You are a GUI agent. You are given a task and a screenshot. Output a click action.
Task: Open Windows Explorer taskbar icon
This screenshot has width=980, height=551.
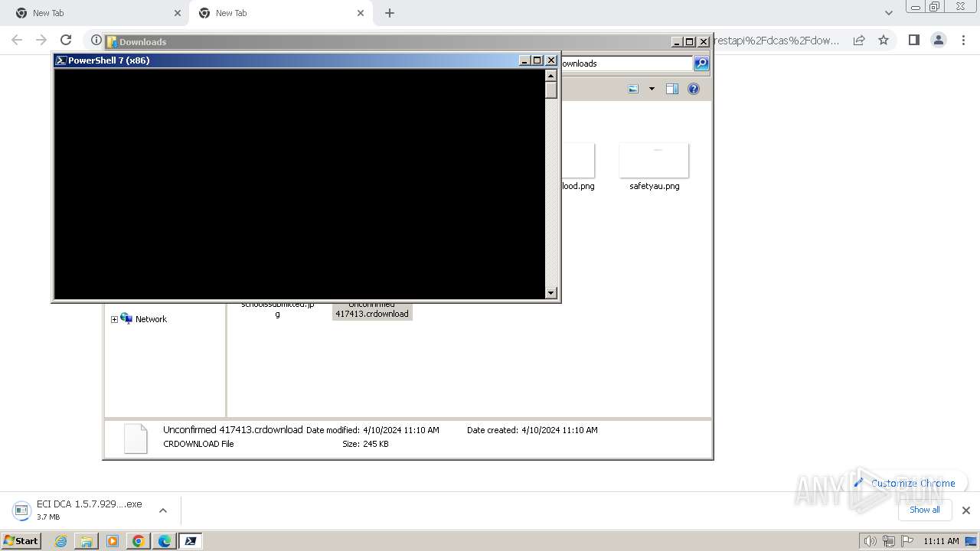pyautogui.click(x=87, y=541)
